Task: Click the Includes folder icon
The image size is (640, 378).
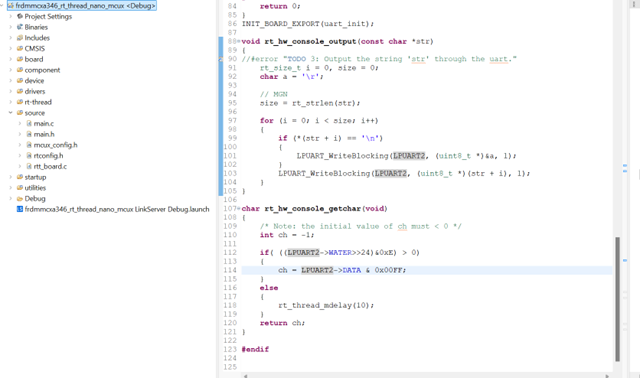Action: pos(20,38)
